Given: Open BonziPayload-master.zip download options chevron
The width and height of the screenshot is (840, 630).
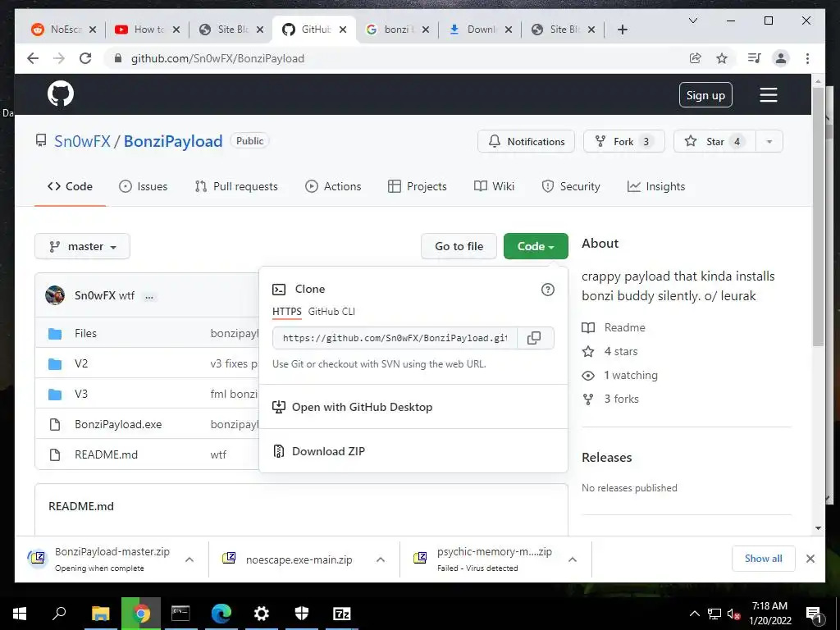Looking at the screenshot, I should tap(189, 559).
